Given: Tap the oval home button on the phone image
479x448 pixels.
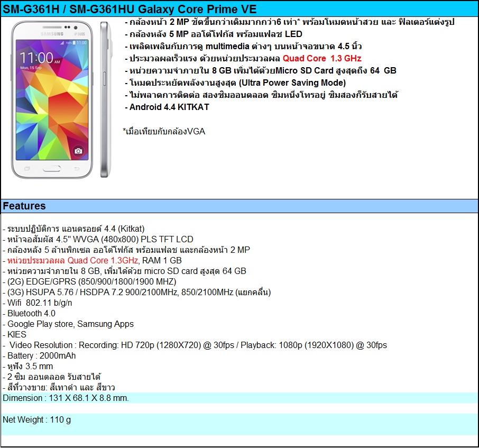Looking at the screenshot, I should (52, 169).
